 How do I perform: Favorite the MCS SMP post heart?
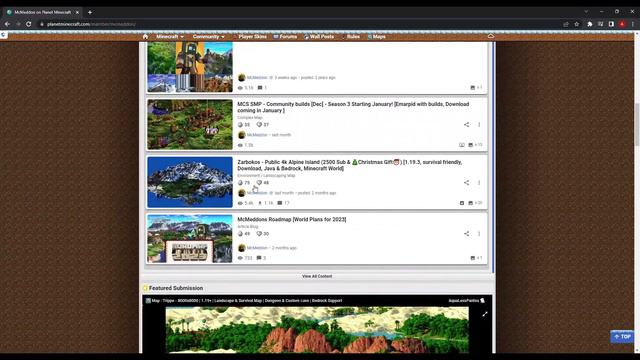pyautogui.click(x=259, y=124)
